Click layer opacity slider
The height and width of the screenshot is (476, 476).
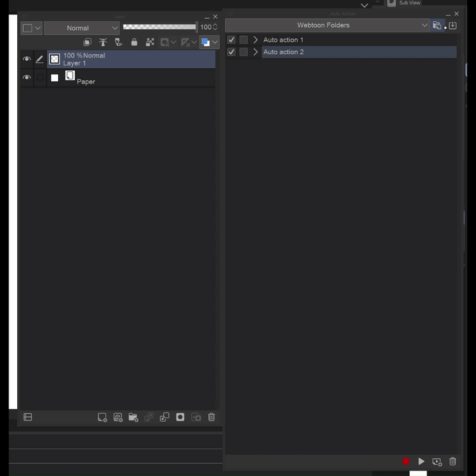coord(160,27)
